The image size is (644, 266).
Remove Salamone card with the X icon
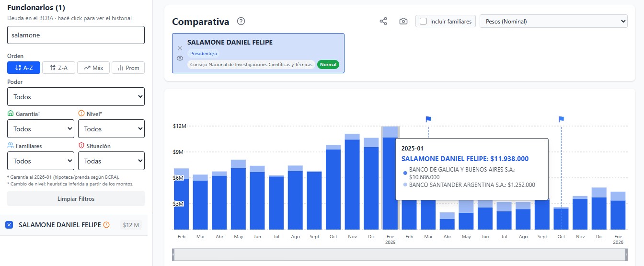coord(180,48)
